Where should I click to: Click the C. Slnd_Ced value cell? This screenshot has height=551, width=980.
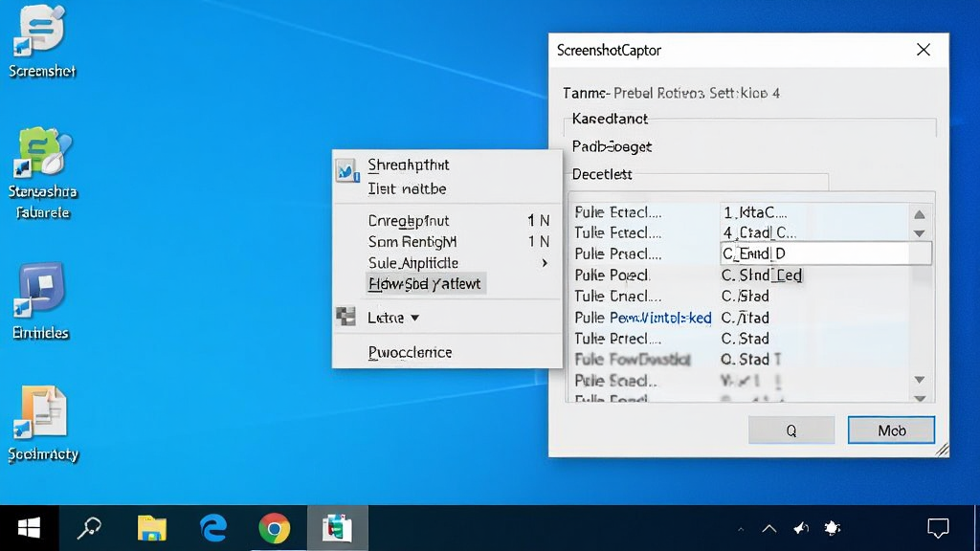tap(761, 275)
